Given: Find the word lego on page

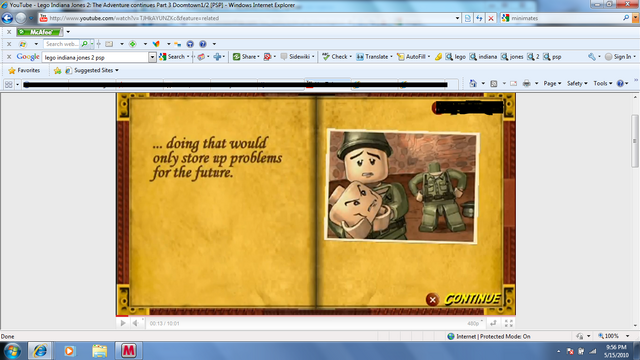Looking at the screenshot, I should tap(456, 57).
